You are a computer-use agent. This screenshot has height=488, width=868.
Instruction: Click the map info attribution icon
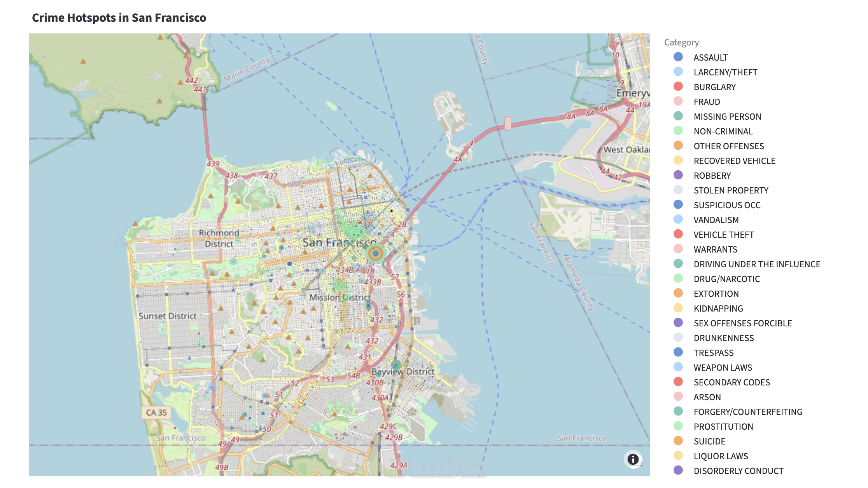point(633,459)
